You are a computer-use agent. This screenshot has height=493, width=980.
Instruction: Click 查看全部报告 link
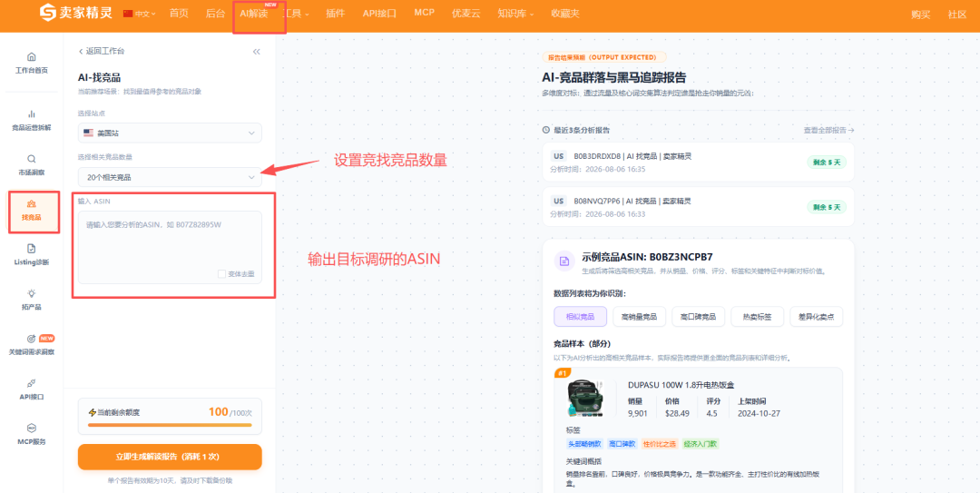(x=828, y=130)
